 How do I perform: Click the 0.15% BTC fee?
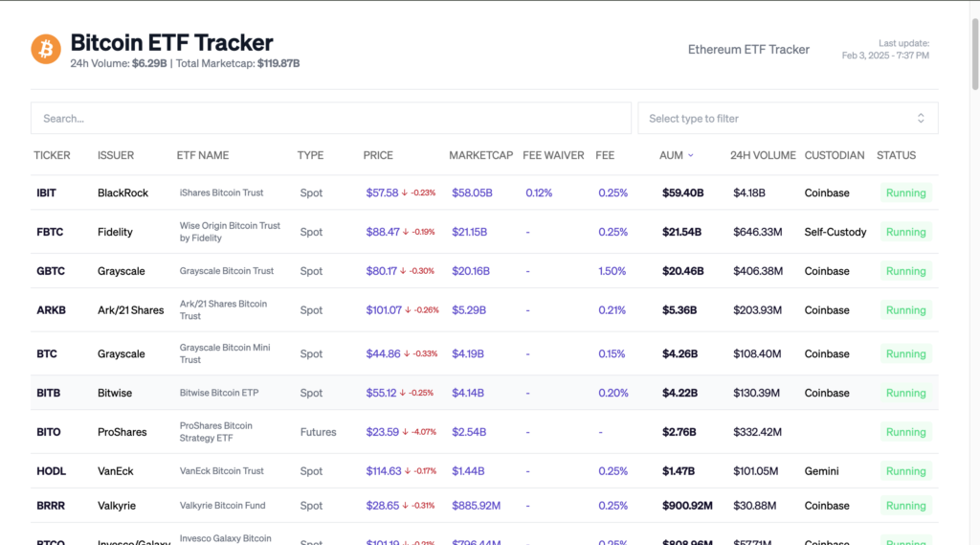(612, 353)
